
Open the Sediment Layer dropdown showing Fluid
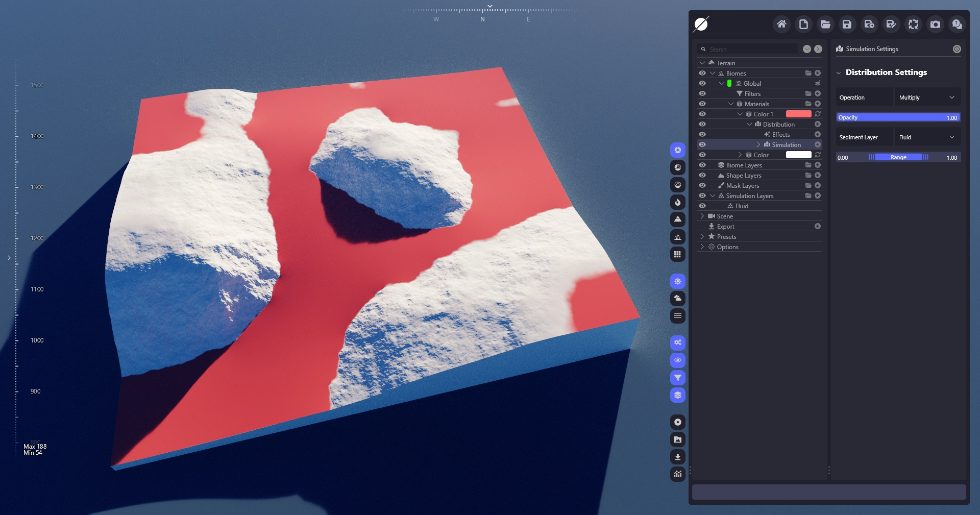pos(926,137)
